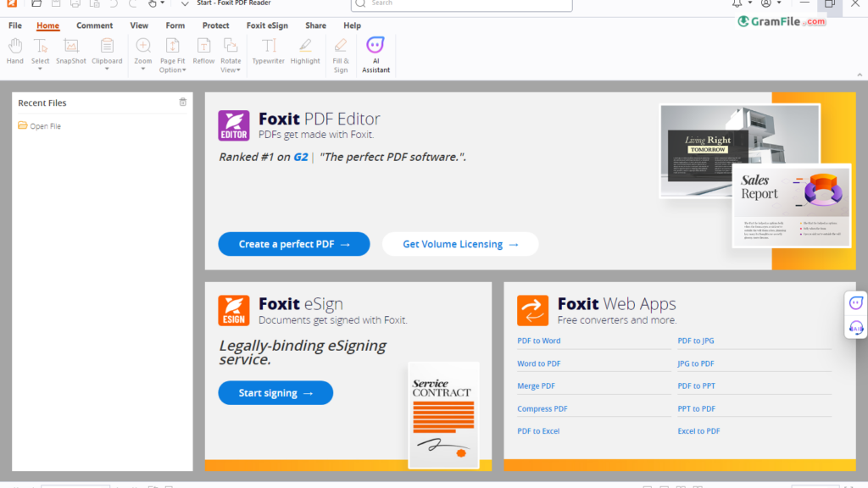Click the Zoom magnifier icon
This screenshot has height=488, width=868.
click(x=142, y=46)
